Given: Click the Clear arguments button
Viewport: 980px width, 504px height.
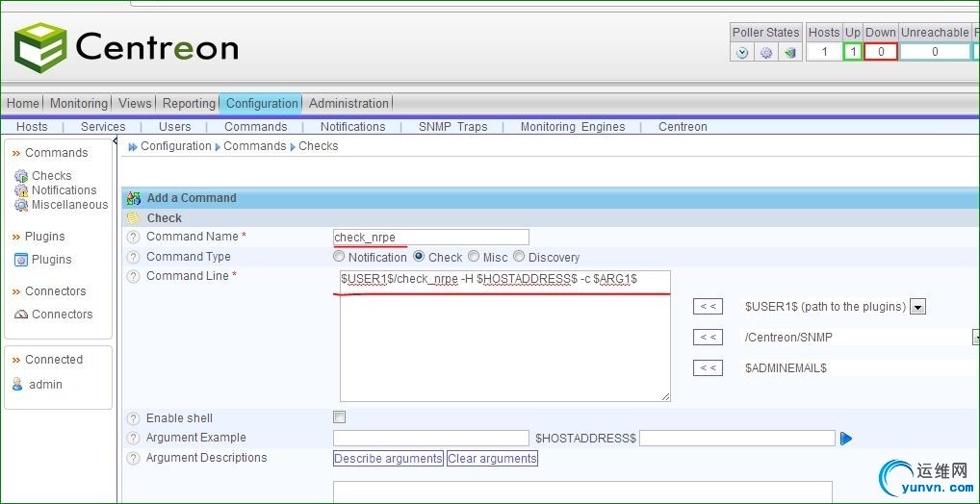Looking at the screenshot, I should coord(492,459).
